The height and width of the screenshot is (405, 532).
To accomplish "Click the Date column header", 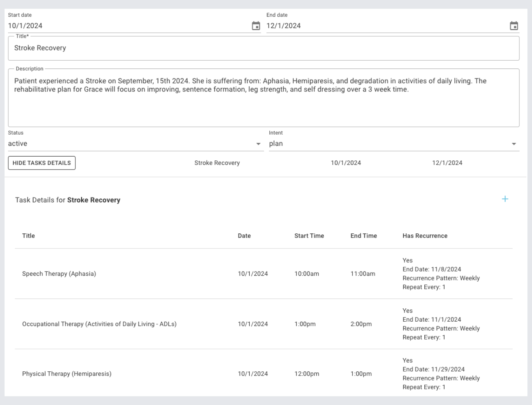I will (x=244, y=236).
